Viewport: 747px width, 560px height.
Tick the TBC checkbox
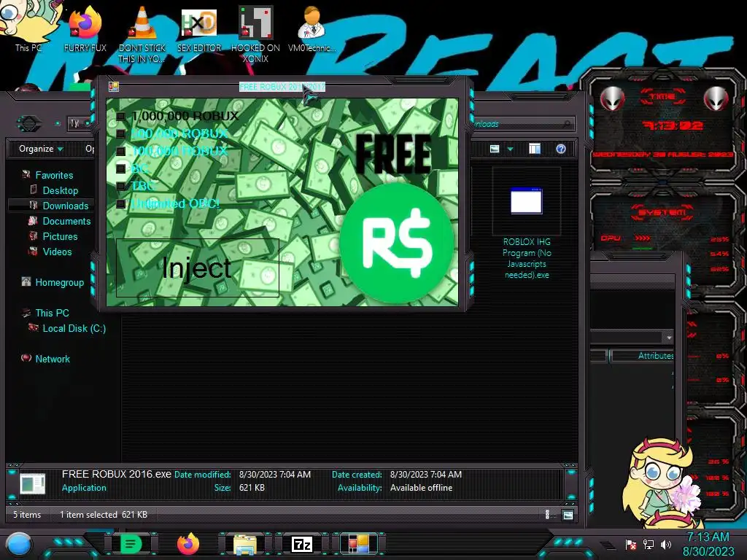[x=121, y=186]
